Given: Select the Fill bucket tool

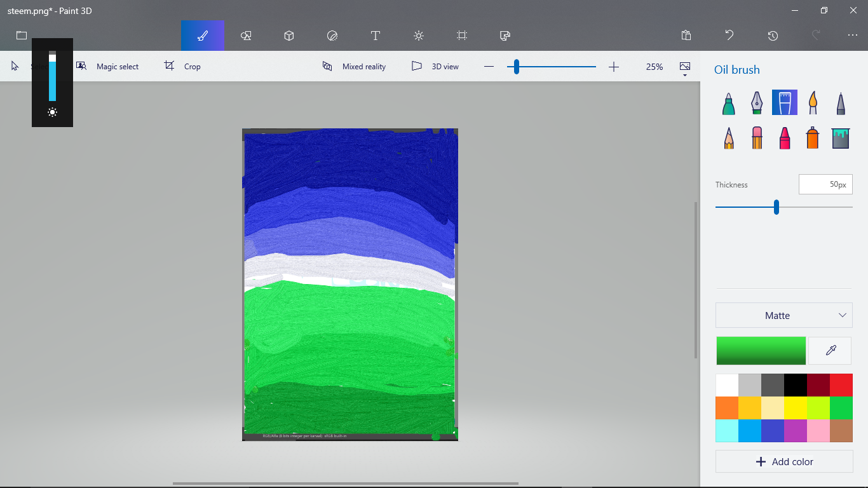Looking at the screenshot, I should (841, 137).
